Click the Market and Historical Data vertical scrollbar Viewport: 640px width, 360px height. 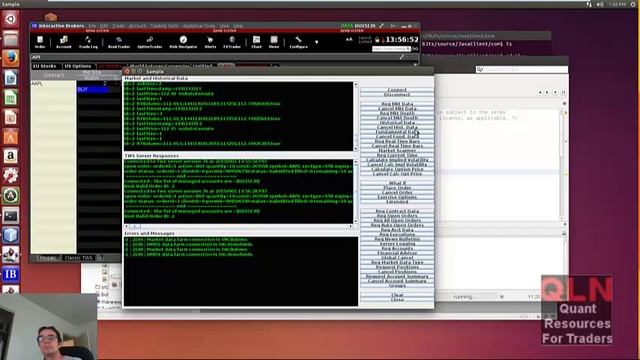pos(356,116)
